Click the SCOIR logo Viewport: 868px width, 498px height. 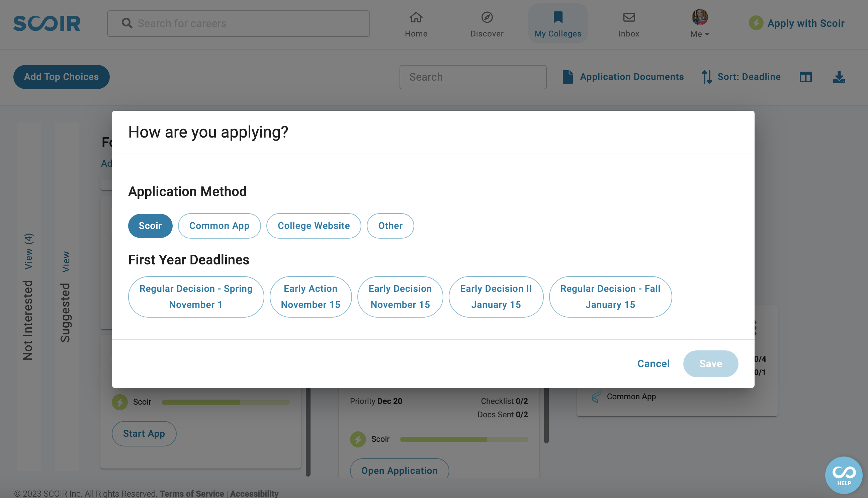[47, 23]
